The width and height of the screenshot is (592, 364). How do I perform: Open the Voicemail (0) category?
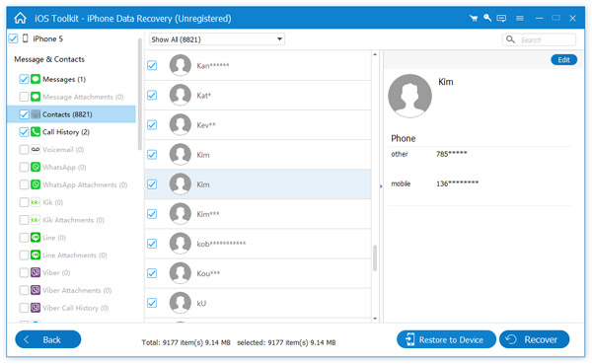pos(63,150)
